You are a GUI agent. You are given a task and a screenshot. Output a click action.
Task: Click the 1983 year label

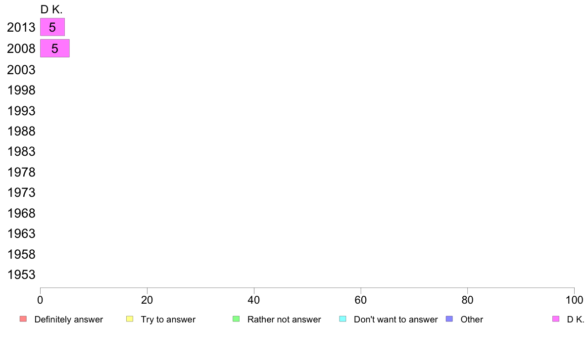click(21, 151)
